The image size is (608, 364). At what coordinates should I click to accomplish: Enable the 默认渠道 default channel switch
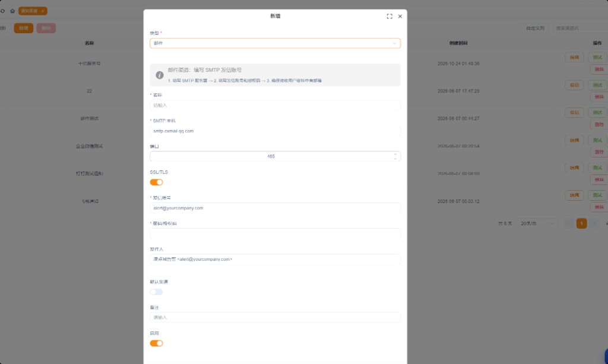click(x=156, y=292)
